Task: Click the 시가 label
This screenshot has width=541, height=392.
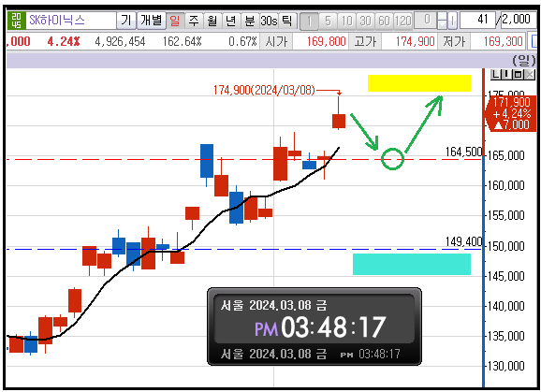Action: click(276, 42)
